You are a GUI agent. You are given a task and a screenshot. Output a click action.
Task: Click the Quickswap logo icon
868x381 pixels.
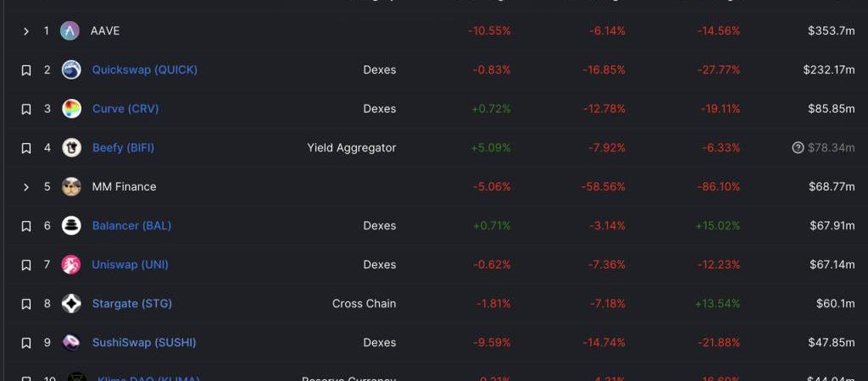pos(71,70)
